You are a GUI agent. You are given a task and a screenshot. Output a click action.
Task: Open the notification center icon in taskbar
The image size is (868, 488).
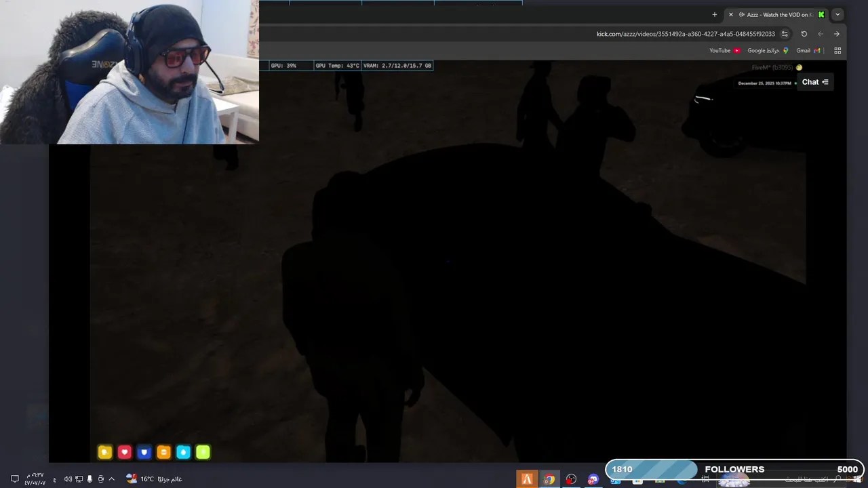(x=14, y=479)
